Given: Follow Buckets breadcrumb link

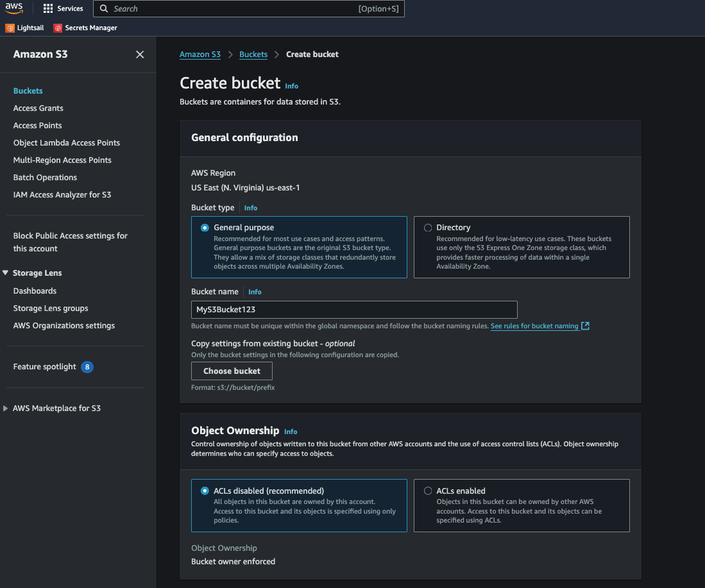Looking at the screenshot, I should click(253, 55).
